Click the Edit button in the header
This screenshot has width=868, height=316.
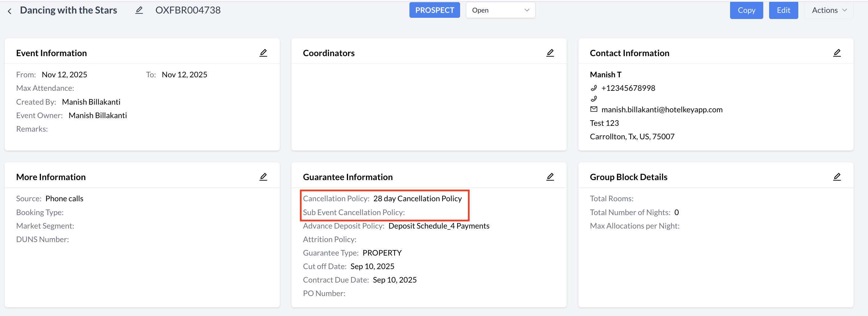pyautogui.click(x=784, y=10)
